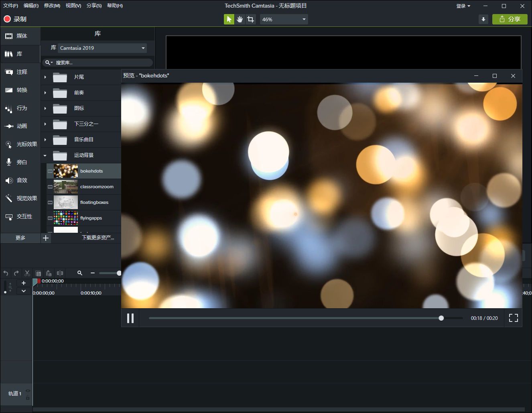Start recording with the 录制 button

[x=15, y=19]
